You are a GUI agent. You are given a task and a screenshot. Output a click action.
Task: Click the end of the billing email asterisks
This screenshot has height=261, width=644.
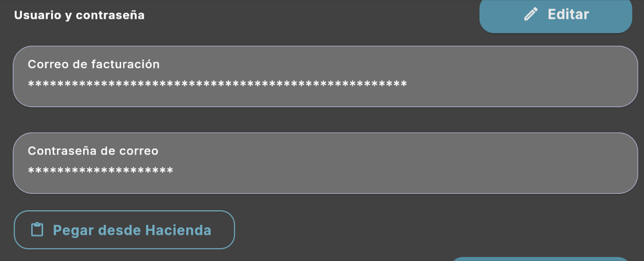404,85
